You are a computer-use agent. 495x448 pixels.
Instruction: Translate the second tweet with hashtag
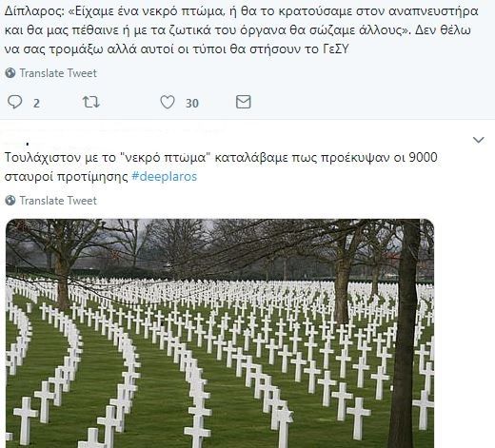[x=58, y=201]
